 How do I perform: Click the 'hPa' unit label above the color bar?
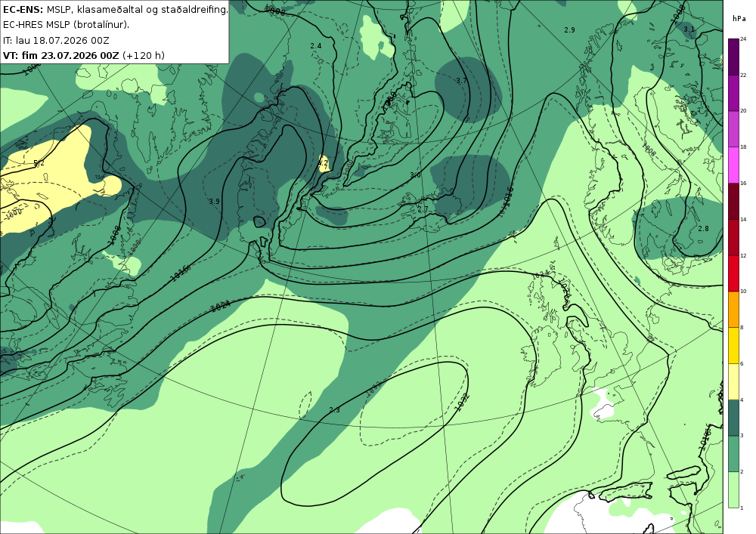(739, 19)
